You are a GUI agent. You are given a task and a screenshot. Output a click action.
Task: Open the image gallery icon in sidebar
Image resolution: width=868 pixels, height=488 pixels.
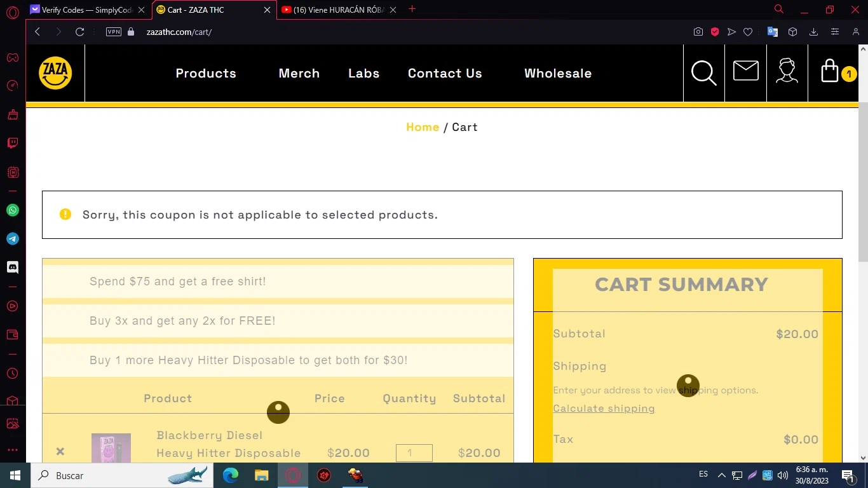[13, 423]
